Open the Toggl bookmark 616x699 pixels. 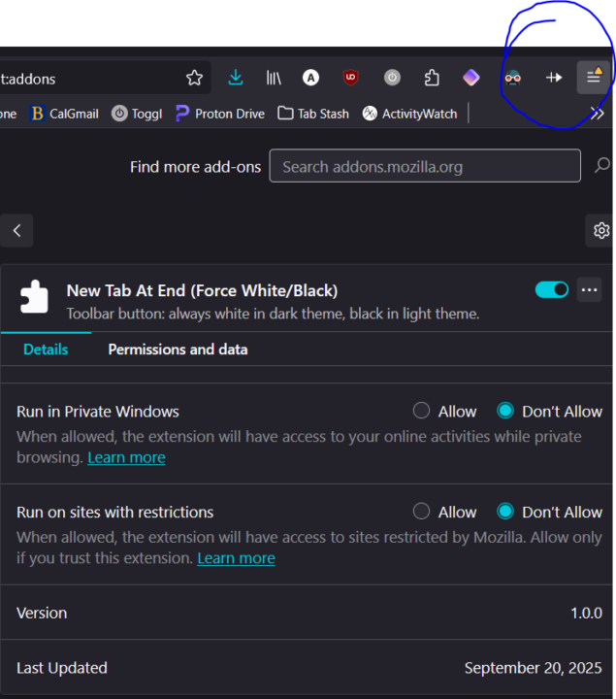pos(137,114)
